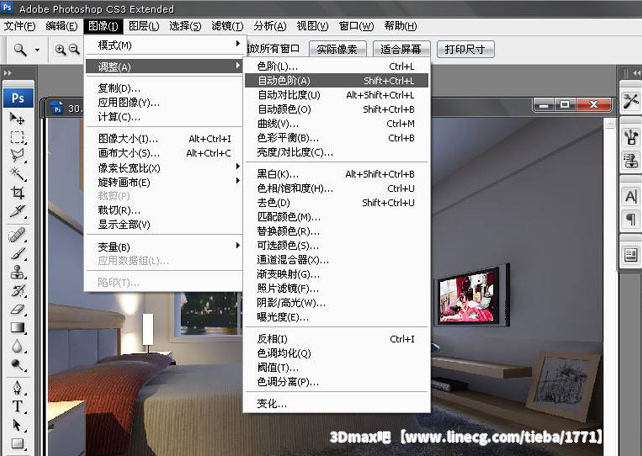Select the Magic Wand tool
Image resolution: width=642 pixels, height=456 pixels.
17,174
